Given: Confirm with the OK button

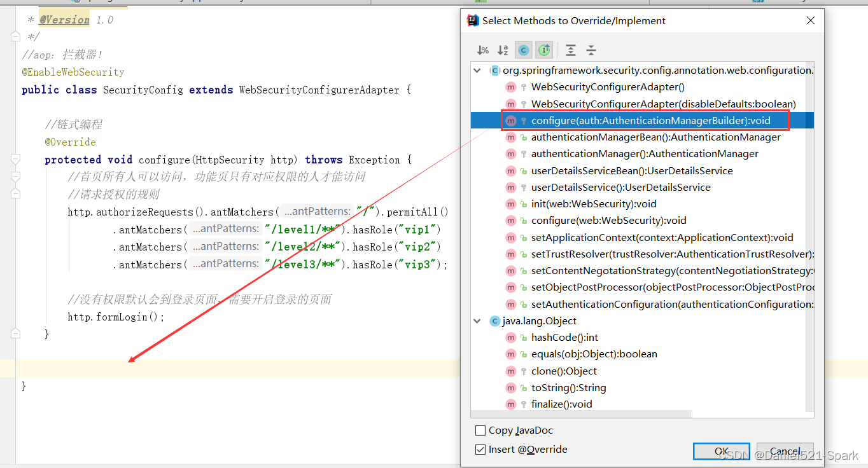Looking at the screenshot, I should pyautogui.click(x=722, y=451).
